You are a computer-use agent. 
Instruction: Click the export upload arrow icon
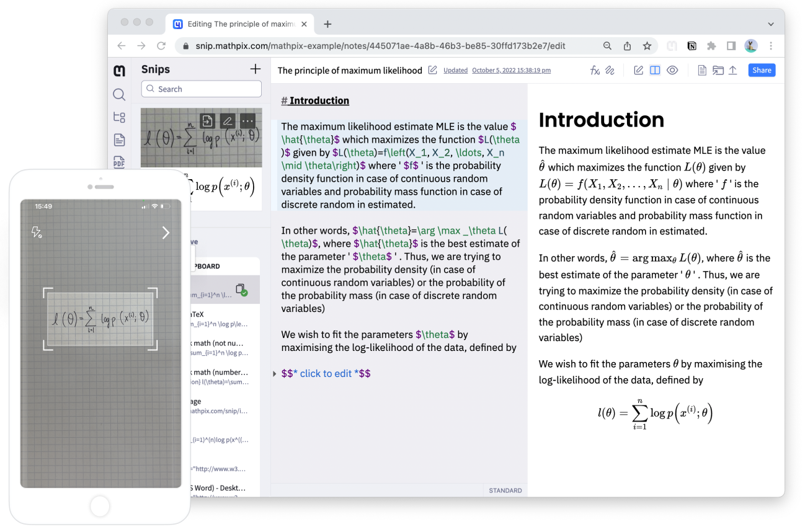tap(732, 71)
